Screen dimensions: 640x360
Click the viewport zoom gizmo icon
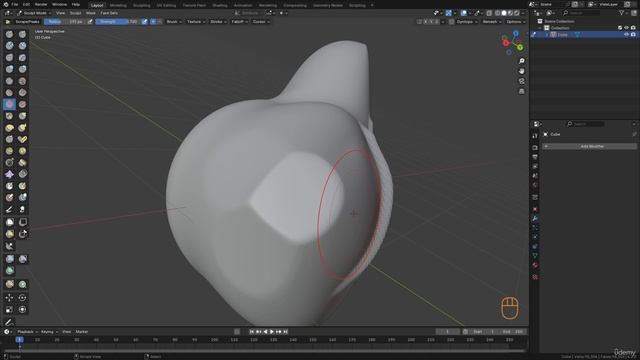coord(522,61)
